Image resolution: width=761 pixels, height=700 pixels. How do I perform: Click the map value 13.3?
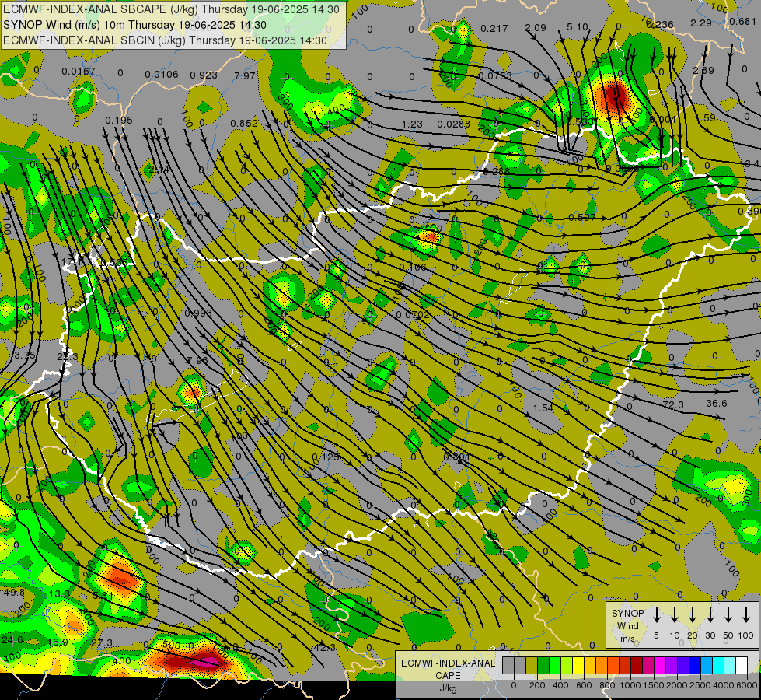tap(59, 594)
